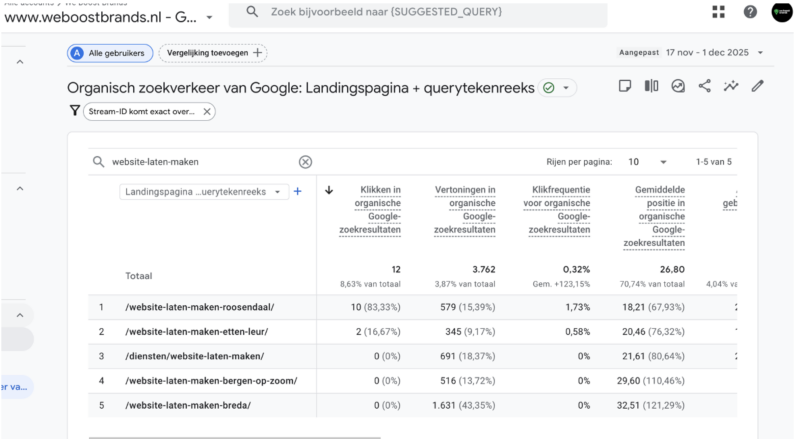798x439 pixels.
Task: Click the help question mark icon
Action: pyautogui.click(x=750, y=12)
